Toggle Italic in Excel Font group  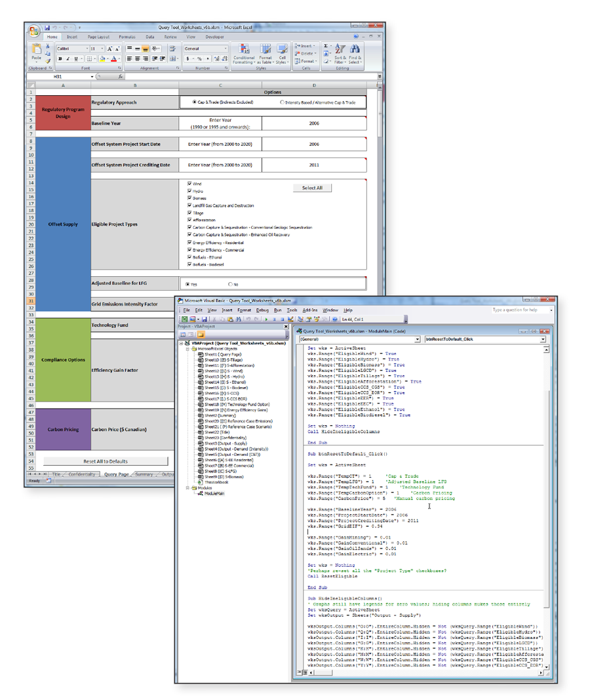(x=68, y=59)
